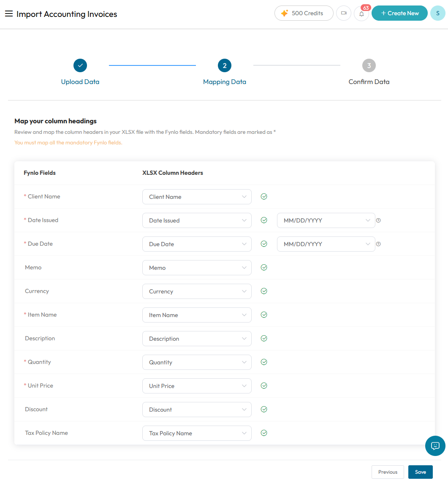Viewport: 448px width, 483px height.
Task: Click the Fynlo Fields column heading
Action: [x=39, y=173]
